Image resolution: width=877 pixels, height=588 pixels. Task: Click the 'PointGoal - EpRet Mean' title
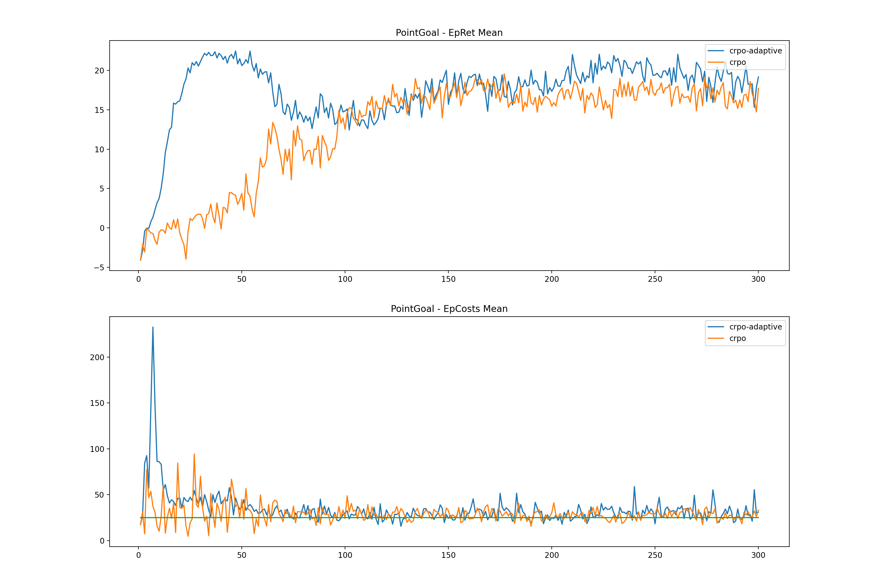tap(449, 33)
